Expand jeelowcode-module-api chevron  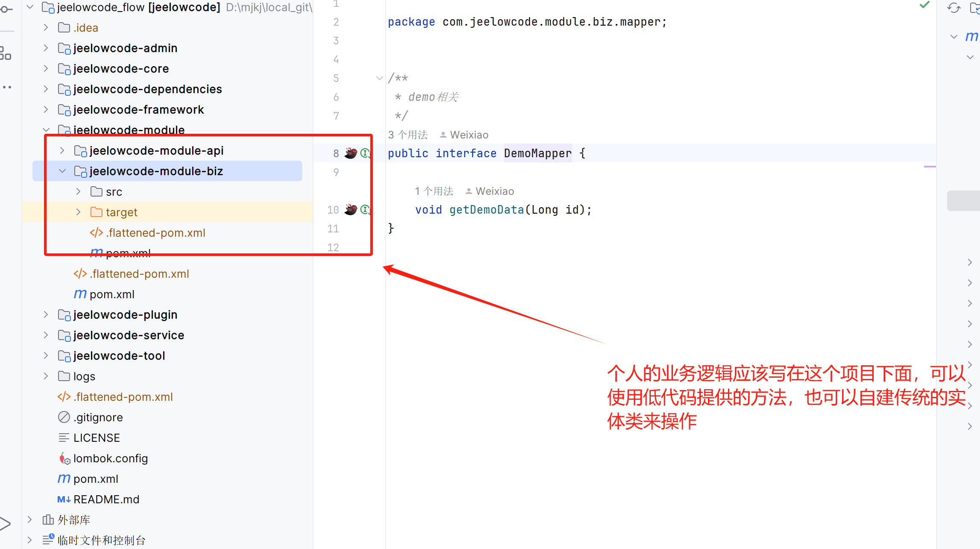62,151
